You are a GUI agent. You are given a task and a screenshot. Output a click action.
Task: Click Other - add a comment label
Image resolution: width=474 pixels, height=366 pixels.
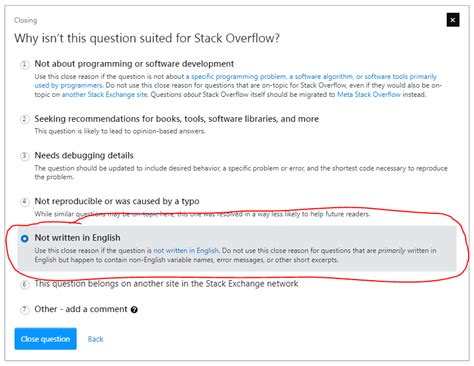81,309
